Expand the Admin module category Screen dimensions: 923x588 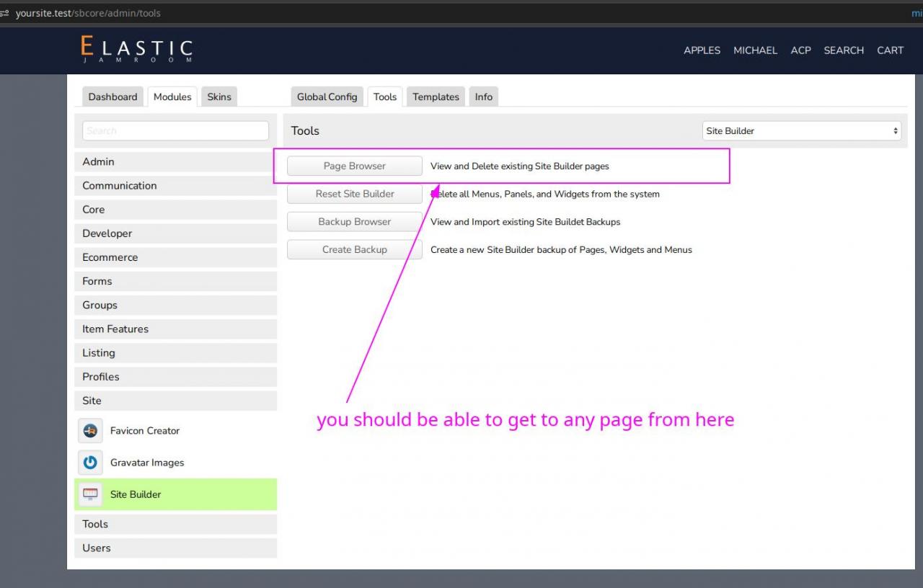coord(175,162)
